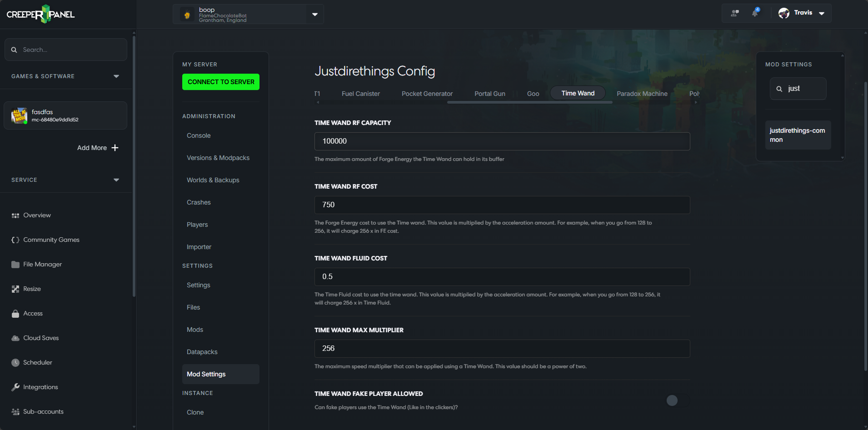Open the Clone instance page
Screen dimensions: 868x430
(195, 412)
